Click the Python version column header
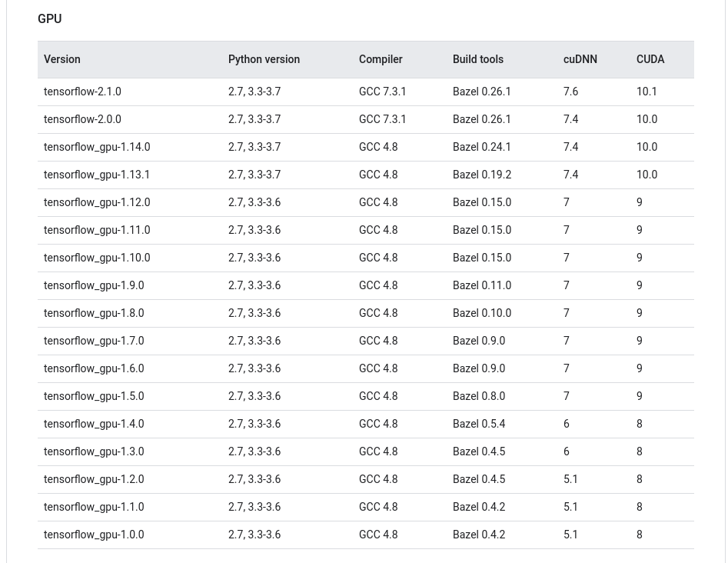Screen dimensions: 728x563 tap(264, 59)
